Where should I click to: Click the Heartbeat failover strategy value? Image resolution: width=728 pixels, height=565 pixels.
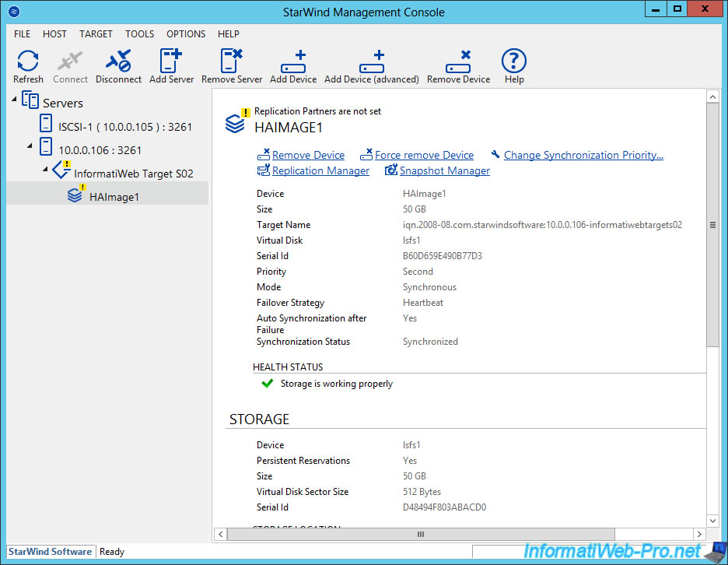(x=423, y=303)
